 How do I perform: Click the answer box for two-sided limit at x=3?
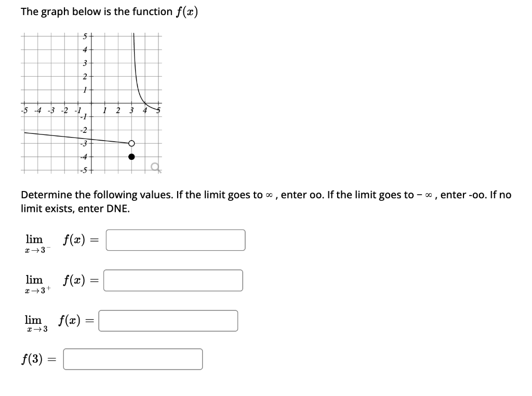click(x=169, y=320)
